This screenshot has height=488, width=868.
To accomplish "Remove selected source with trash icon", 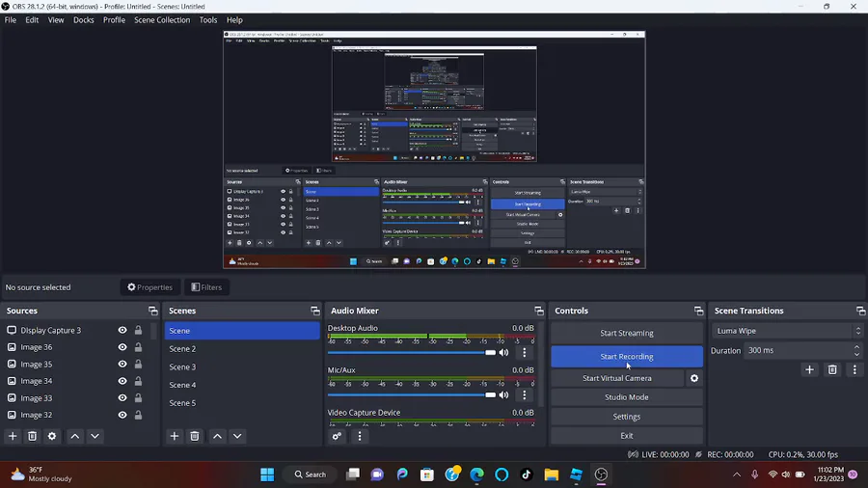I will (x=32, y=436).
